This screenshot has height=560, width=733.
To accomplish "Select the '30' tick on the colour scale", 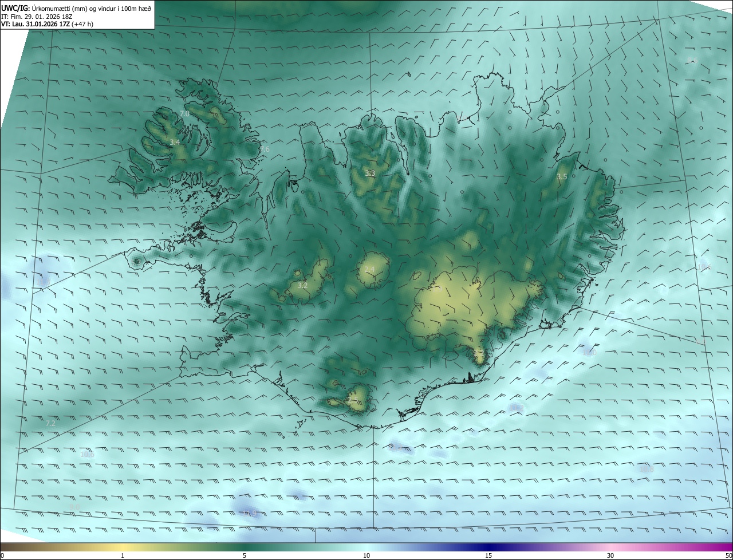I will (610, 555).
